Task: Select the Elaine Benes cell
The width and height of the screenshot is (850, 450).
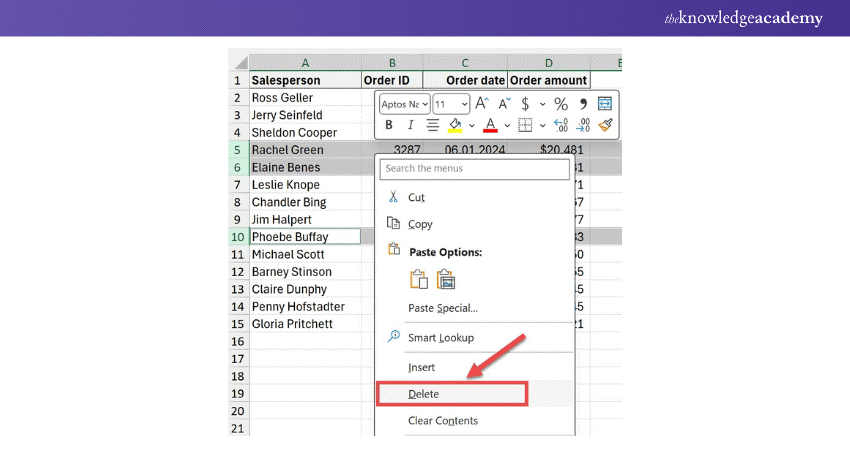Action: point(305,167)
